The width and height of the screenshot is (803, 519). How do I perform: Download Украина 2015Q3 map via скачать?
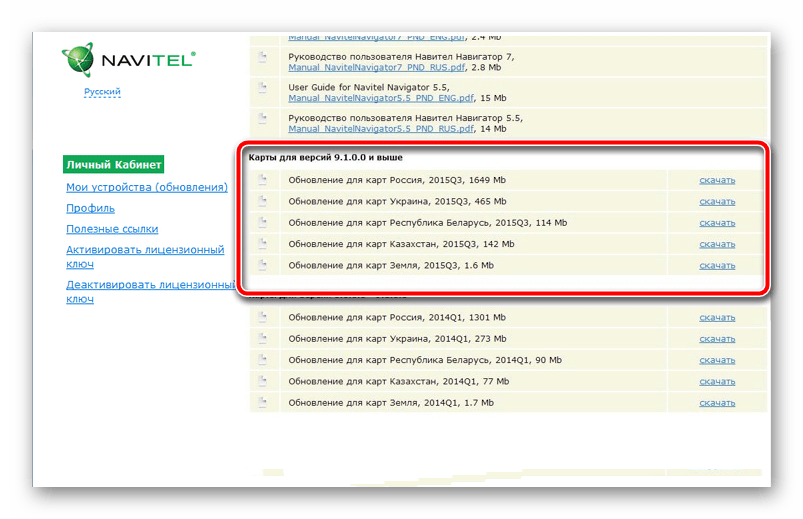[717, 201]
